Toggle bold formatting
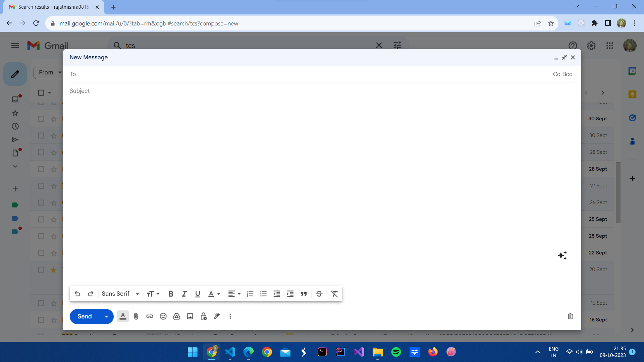The width and height of the screenshot is (644, 362). (171, 294)
